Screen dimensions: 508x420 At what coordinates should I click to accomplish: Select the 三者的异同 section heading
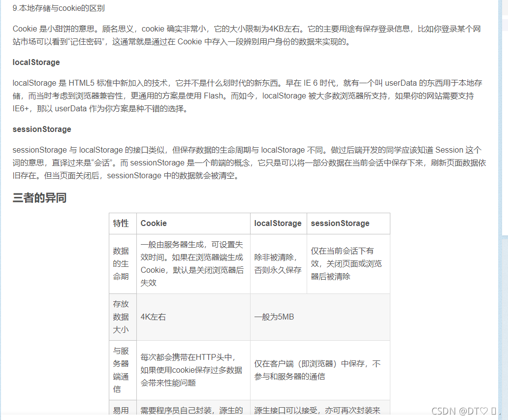click(x=39, y=198)
